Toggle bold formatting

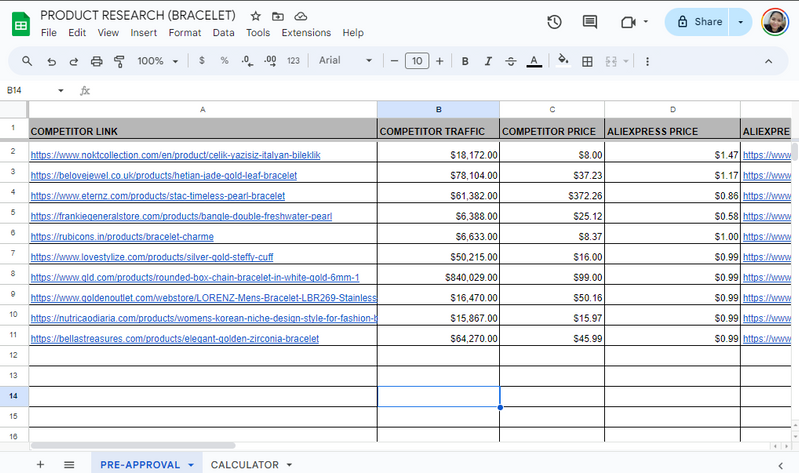tap(465, 61)
